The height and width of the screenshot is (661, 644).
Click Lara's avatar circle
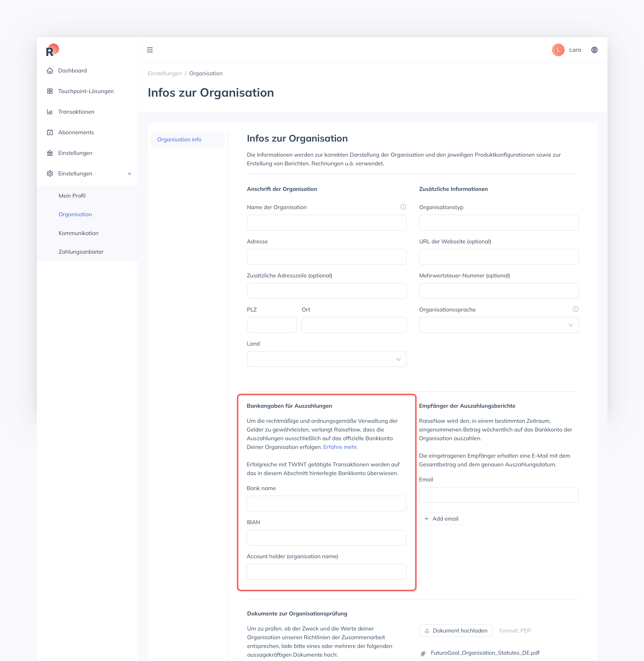tap(558, 50)
